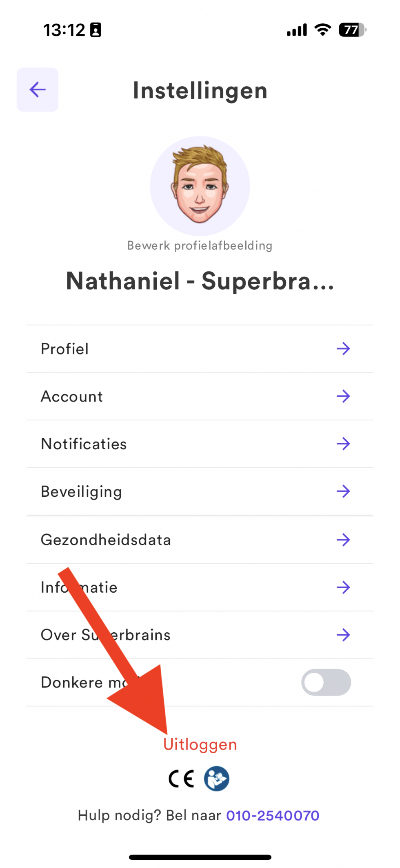Tap 'Bewerk profielafbeelding' link
This screenshot has height=868, width=400.
pos(200,245)
